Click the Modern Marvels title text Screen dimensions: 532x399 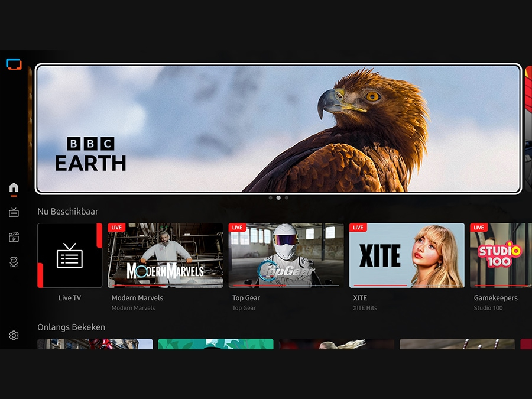point(137,298)
